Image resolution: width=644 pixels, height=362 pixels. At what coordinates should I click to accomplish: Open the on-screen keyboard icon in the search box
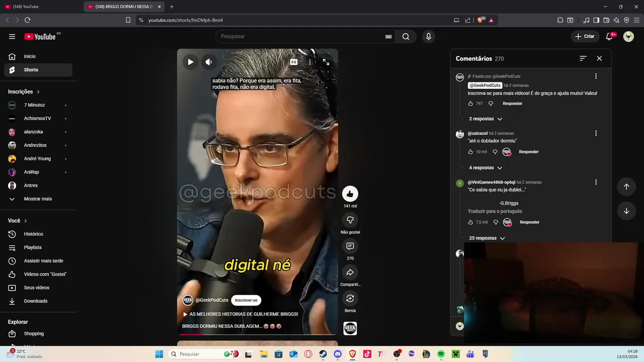[x=388, y=37]
